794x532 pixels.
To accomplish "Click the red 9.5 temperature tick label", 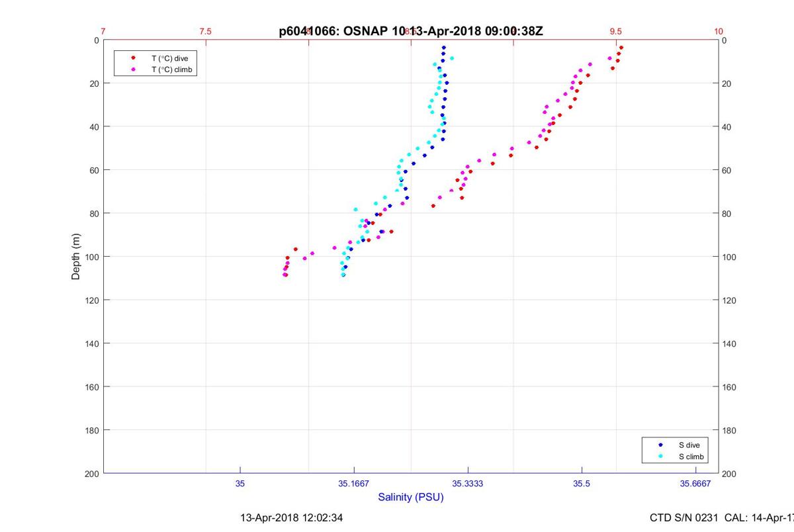I will point(616,31).
